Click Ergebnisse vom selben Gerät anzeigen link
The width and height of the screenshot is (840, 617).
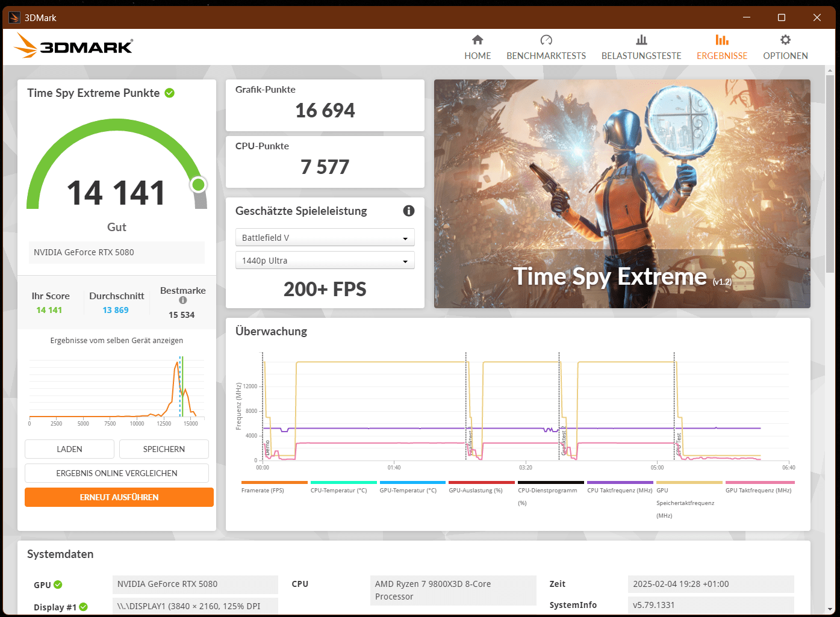point(117,341)
